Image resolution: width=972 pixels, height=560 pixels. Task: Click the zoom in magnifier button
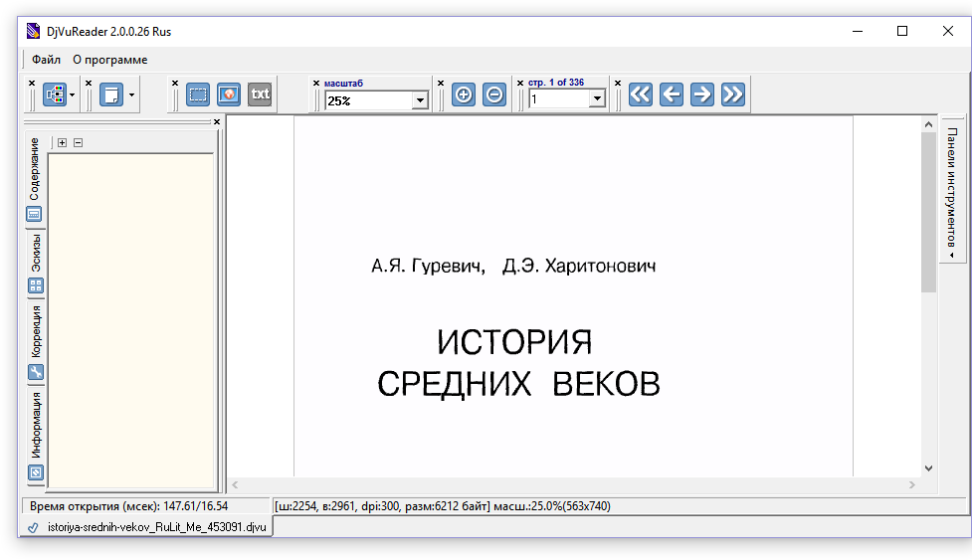click(464, 94)
